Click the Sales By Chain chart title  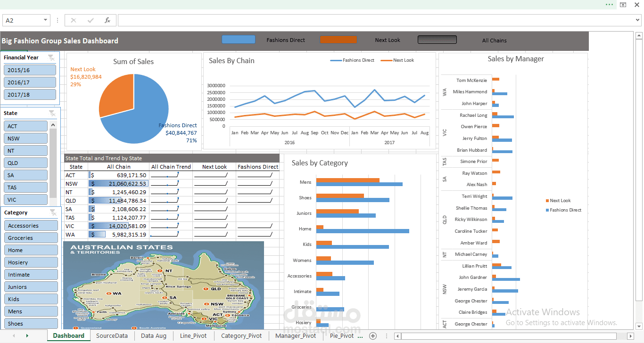click(x=231, y=60)
